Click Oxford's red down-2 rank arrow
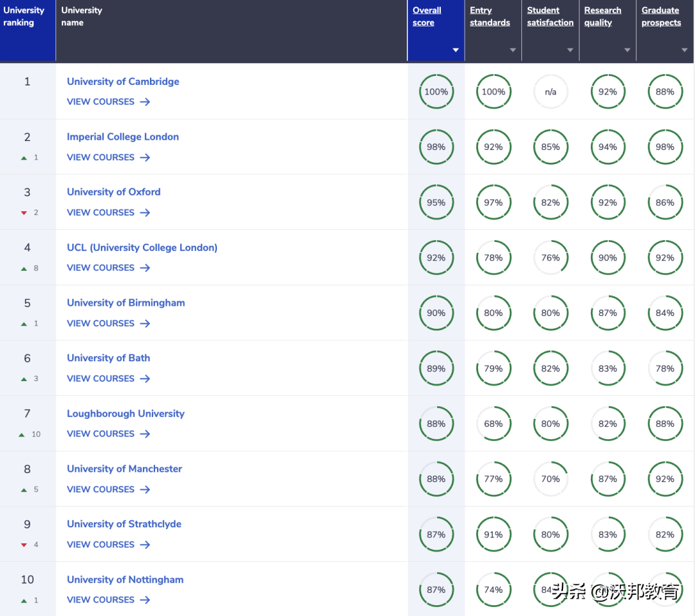This screenshot has height=616, width=695. [24, 213]
